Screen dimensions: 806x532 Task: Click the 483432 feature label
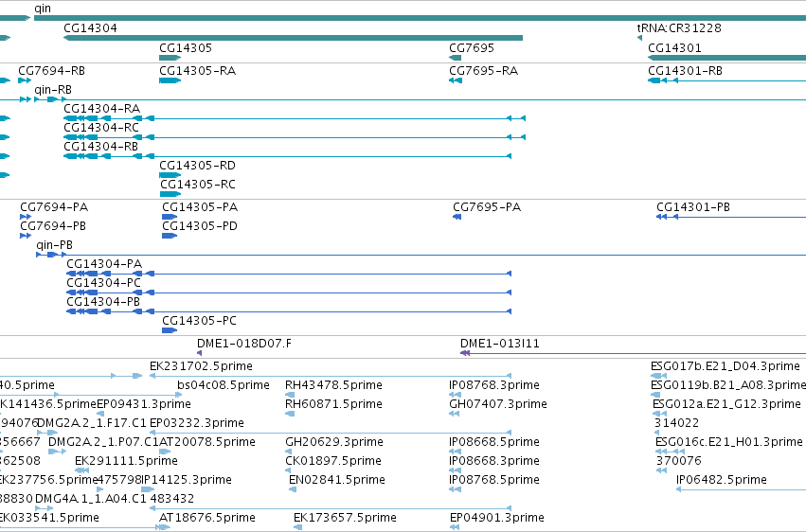tap(172, 499)
